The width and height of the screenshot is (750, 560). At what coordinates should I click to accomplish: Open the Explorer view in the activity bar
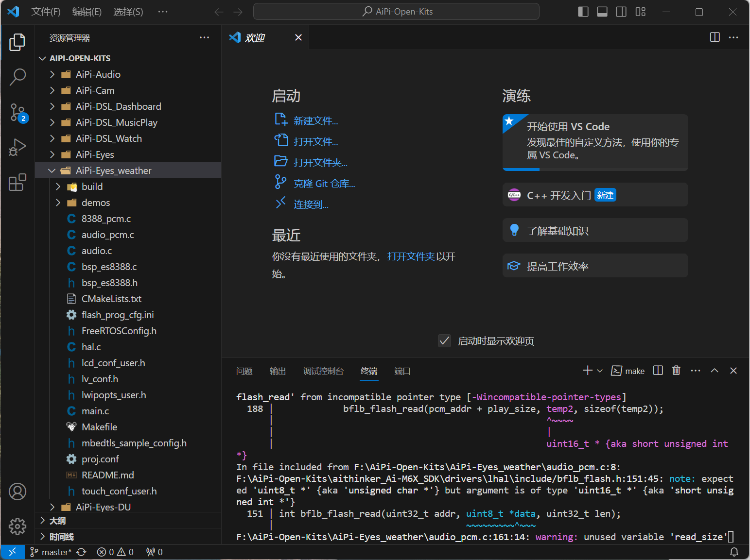click(x=17, y=42)
